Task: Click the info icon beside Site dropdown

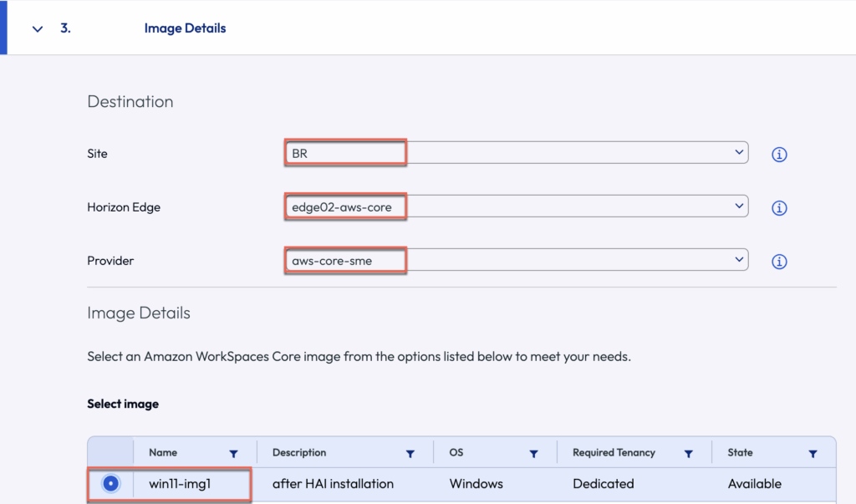Action: click(779, 155)
